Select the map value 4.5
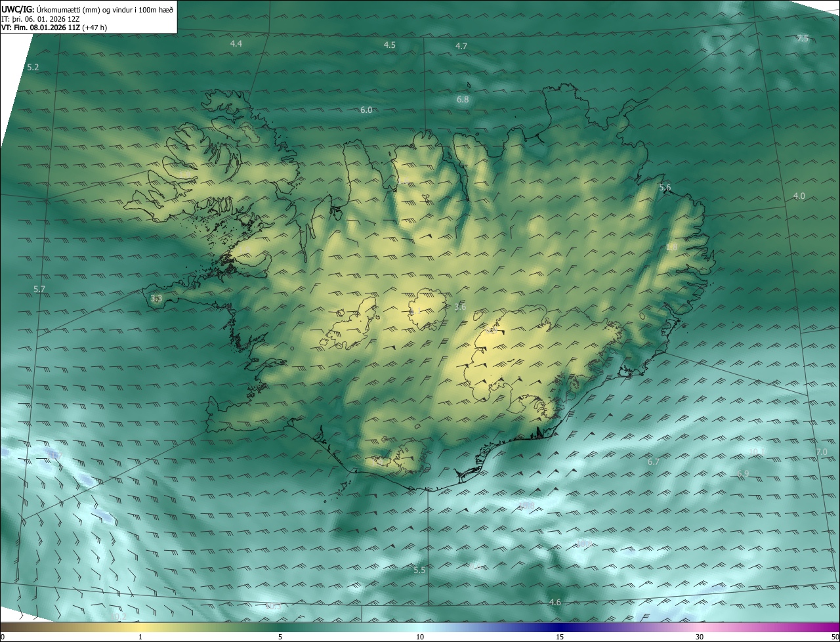This screenshot has height=642, width=840. (x=390, y=45)
